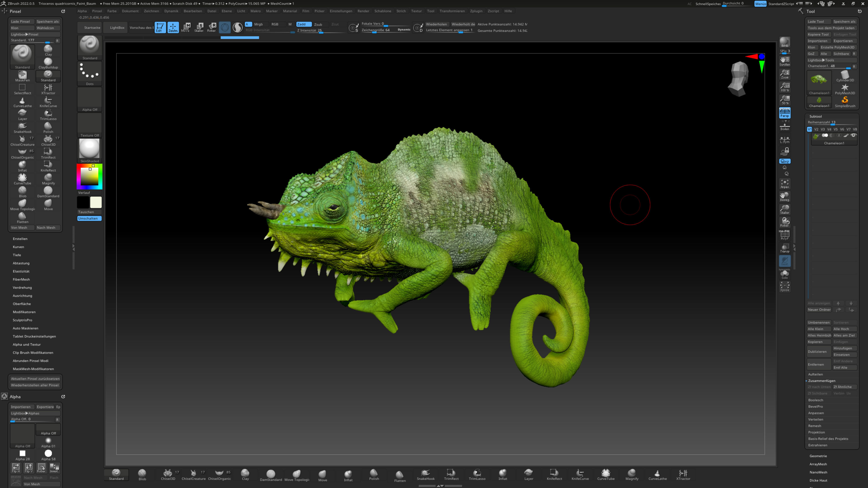The height and width of the screenshot is (488, 868).
Task: Open the Render menu
Action: tap(363, 11)
